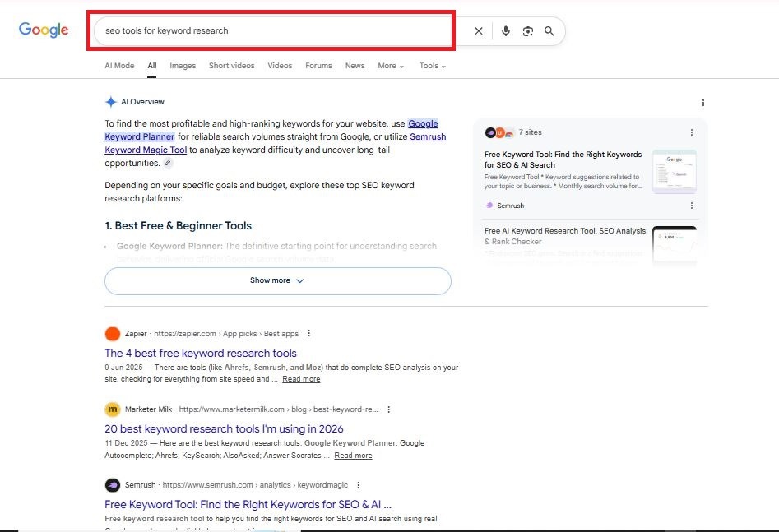
Task: Open three-dot menu for Zapier result
Action: pos(309,333)
